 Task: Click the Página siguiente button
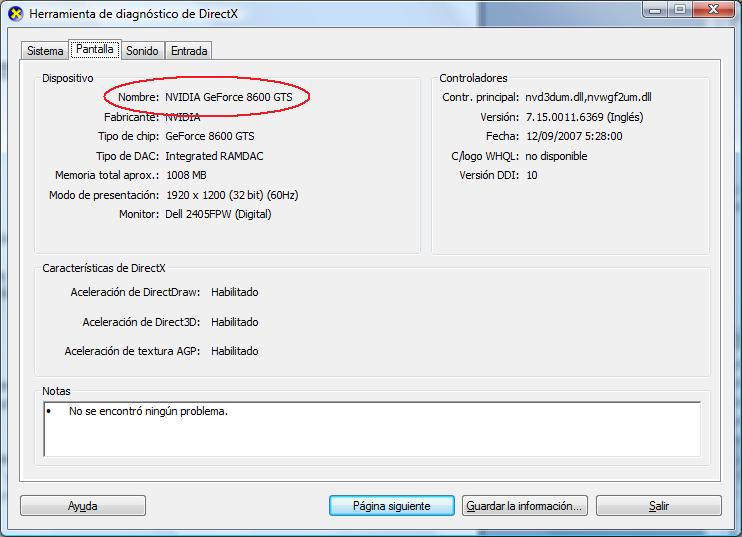click(392, 506)
